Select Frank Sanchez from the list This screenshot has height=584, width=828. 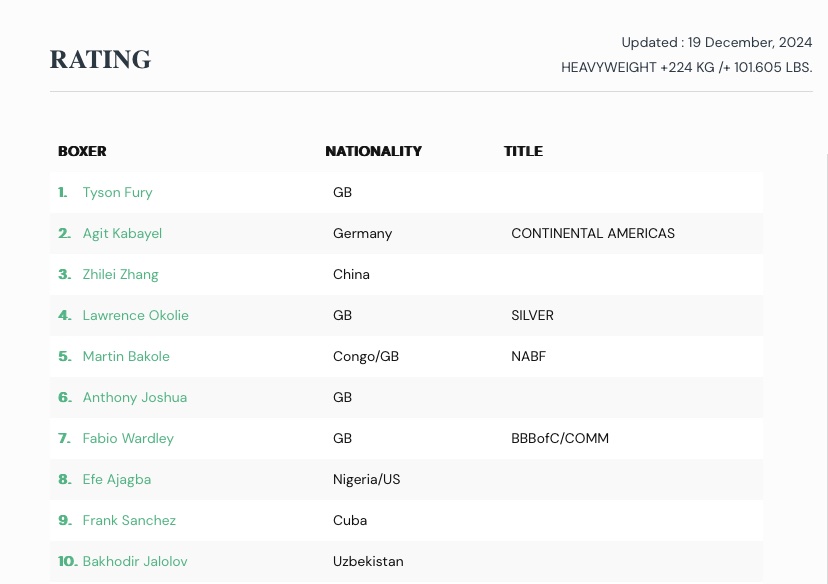(129, 520)
